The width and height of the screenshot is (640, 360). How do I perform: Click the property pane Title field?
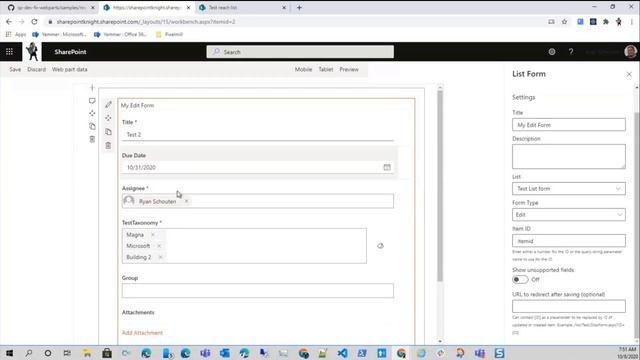[x=569, y=125]
